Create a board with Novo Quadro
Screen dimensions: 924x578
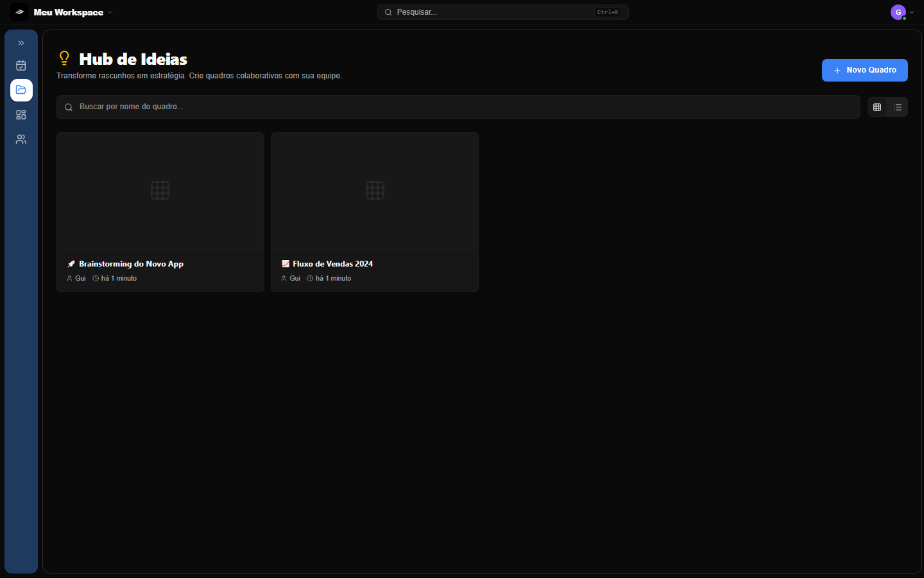pyautogui.click(x=864, y=70)
